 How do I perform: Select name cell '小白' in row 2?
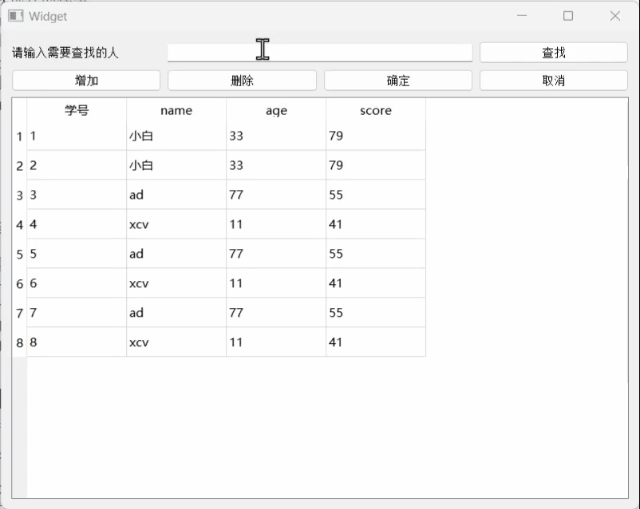[176, 165]
